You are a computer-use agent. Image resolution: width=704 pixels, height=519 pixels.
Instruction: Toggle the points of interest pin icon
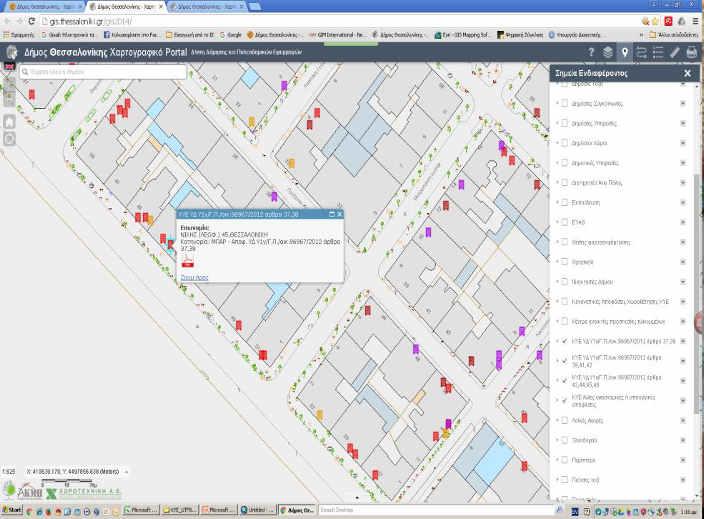point(625,52)
